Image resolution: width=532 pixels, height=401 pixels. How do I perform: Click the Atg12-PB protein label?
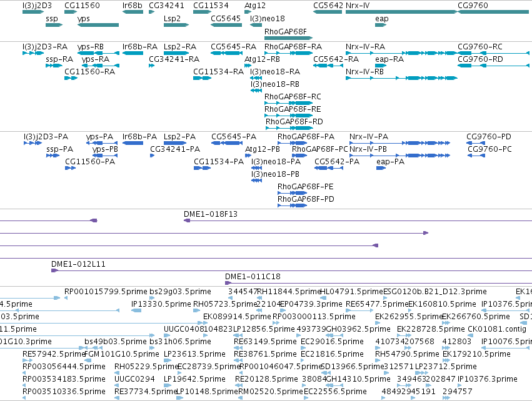(x=263, y=149)
